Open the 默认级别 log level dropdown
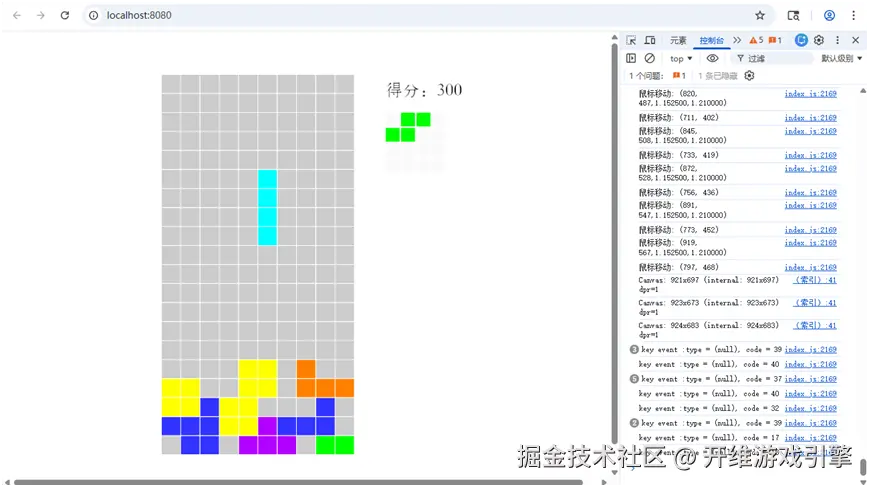 point(842,58)
